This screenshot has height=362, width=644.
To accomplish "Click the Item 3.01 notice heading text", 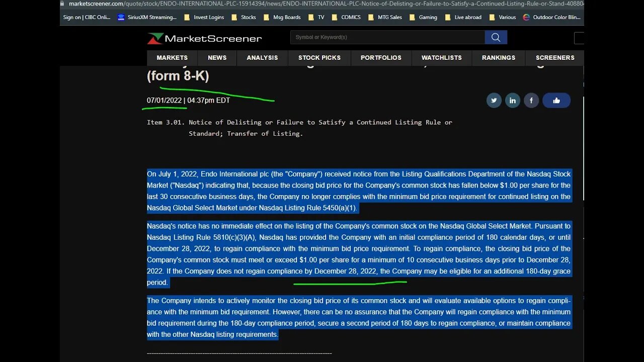I will tap(299, 128).
